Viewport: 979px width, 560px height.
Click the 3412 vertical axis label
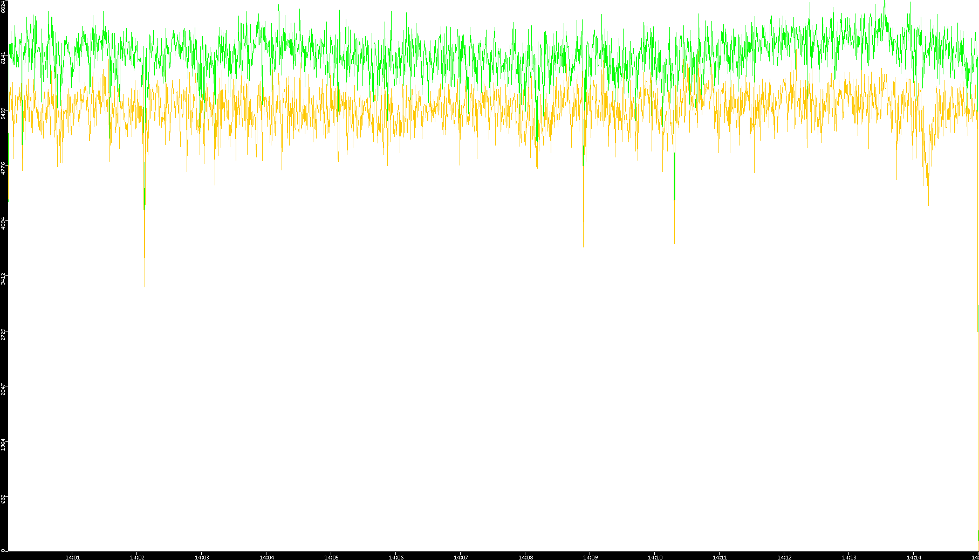(x=4, y=279)
